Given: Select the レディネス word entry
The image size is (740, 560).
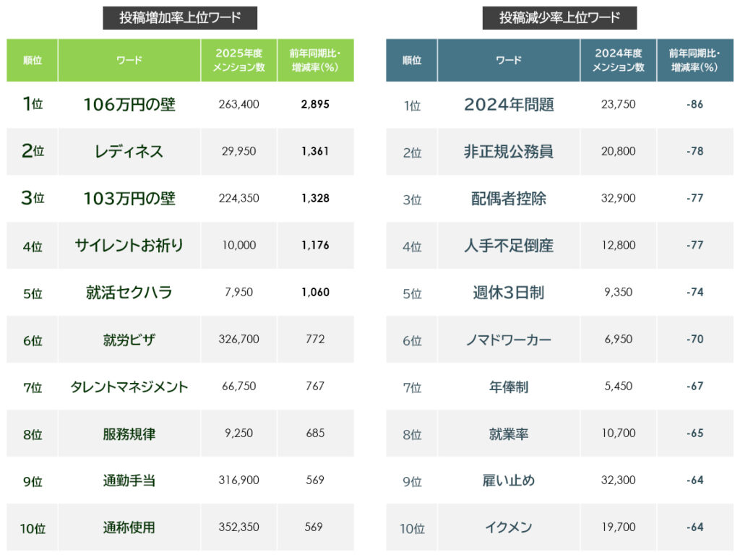Looking at the screenshot, I should pos(129,152).
